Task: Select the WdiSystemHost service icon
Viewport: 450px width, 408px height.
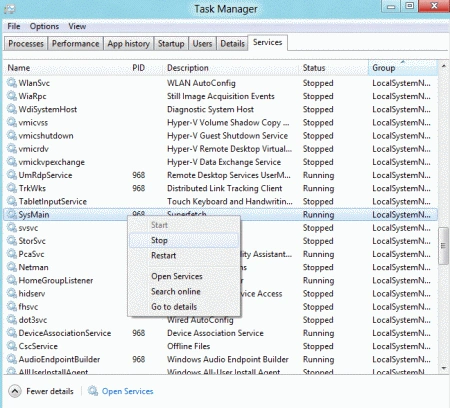Action: pos(12,109)
